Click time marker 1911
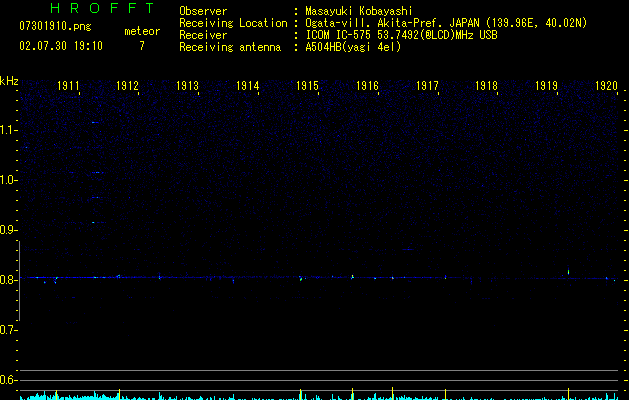This screenshot has width=629, height=400. (68, 86)
